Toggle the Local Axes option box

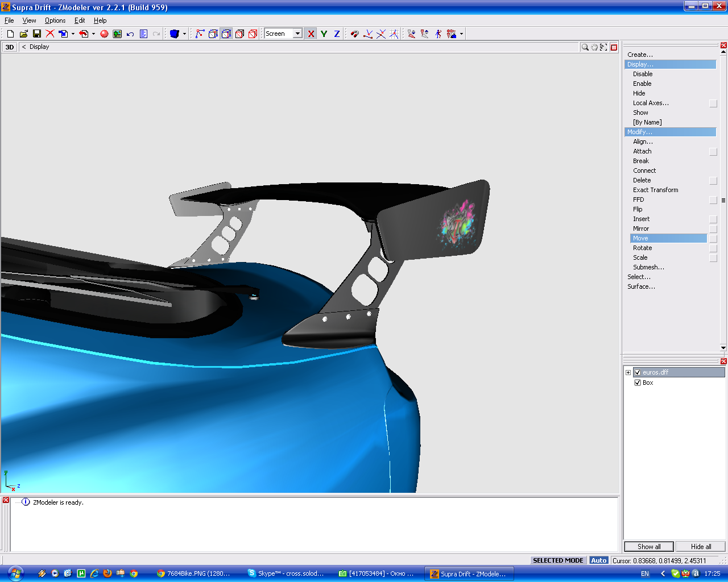[713, 103]
